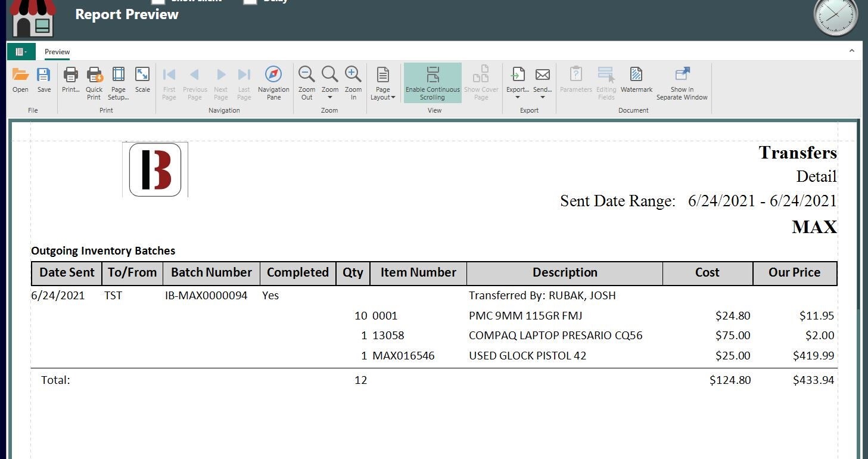Image resolution: width=868 pixels, height=459 pixels.
Task: Open a report file
Action: pyautogui.click(x=20, y=80)
